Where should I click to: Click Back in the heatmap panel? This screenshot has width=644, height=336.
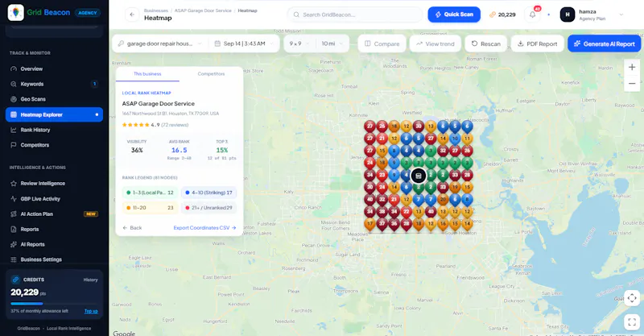click(x=132, y=228)
